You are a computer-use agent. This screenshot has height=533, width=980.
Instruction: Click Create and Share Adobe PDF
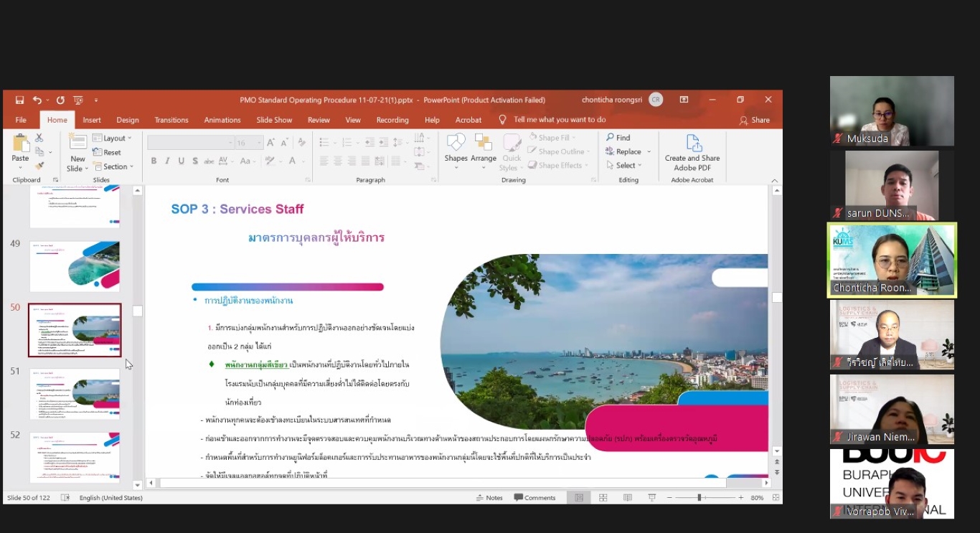692,153
